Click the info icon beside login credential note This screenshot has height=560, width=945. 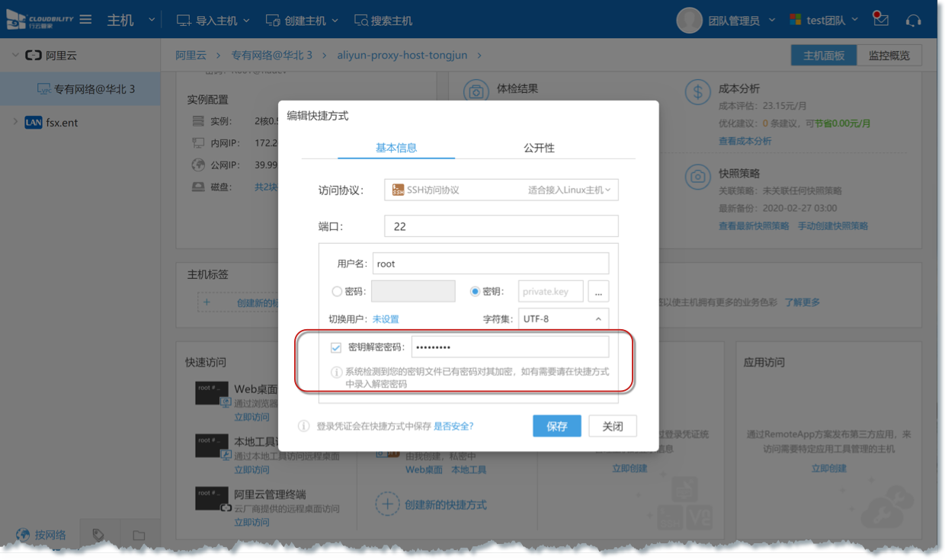303,426
